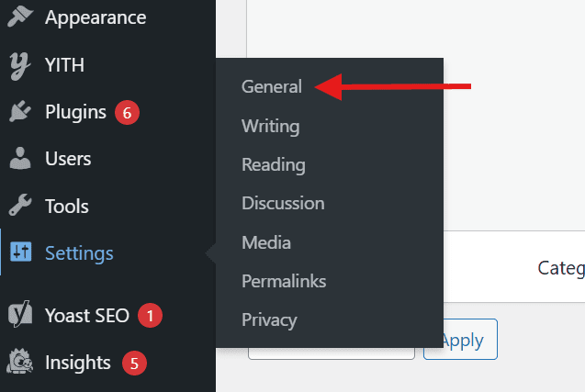585x392 pixels.
Task: Click the Insights mascot icon
Action: pos(19,363)
